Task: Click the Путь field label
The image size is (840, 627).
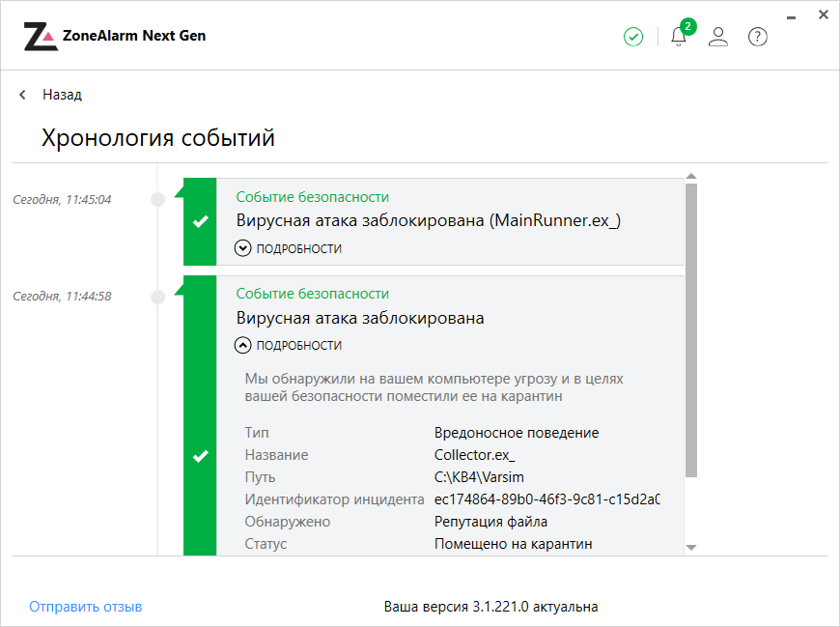Action: (x=260, y=477)
